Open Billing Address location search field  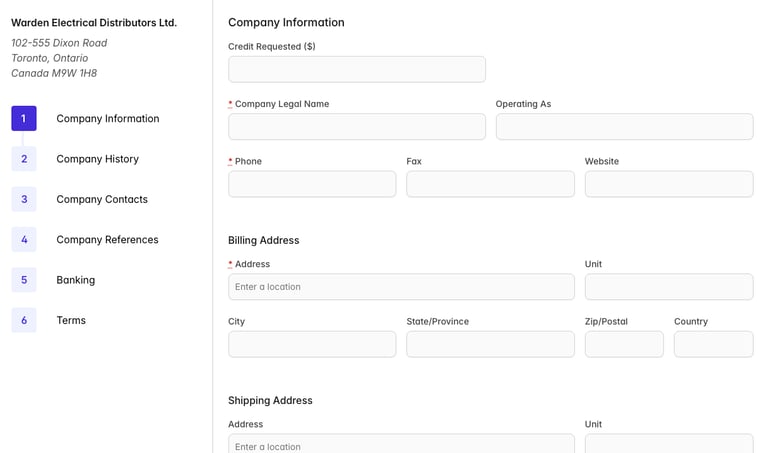[x=401, y=287]
